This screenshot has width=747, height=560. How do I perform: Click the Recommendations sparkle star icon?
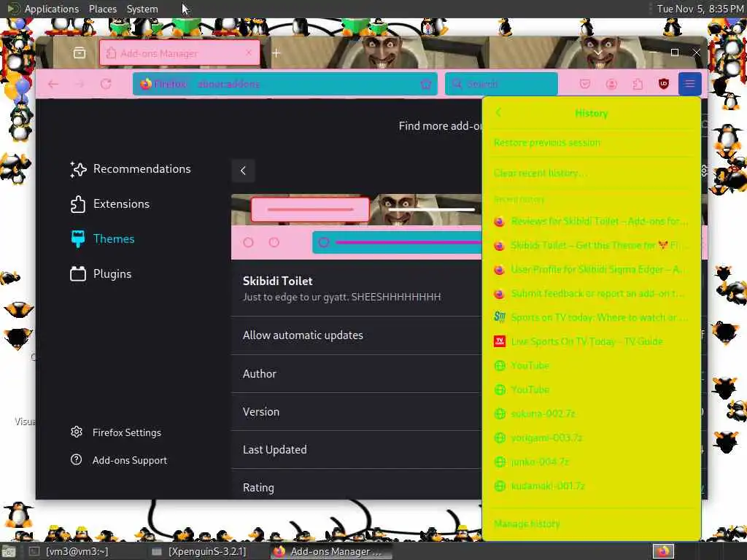click(x=78, y=169)
